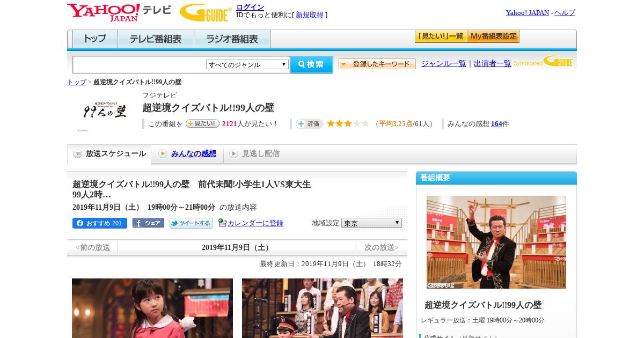Click the トップ breadcrumb link
Viewport: 644px width, 338px height.
(77, 82)
